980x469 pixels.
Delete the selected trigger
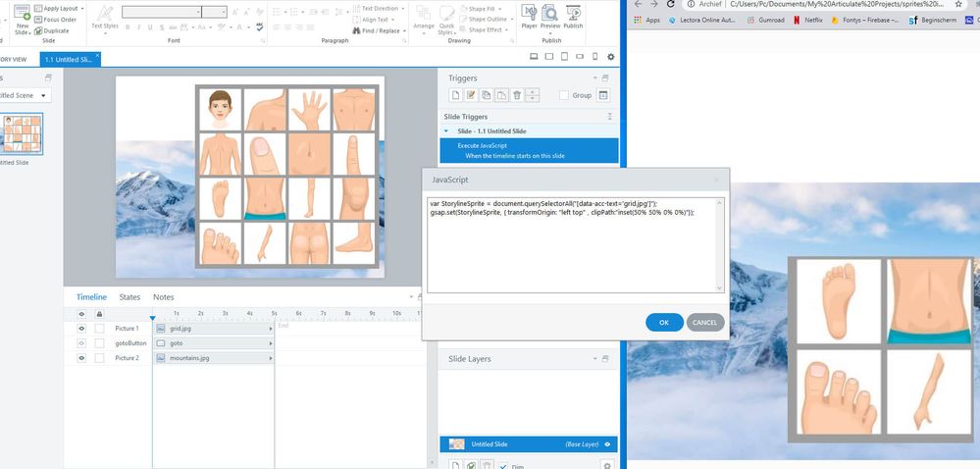pyautogui.click(x=517, y=95)
